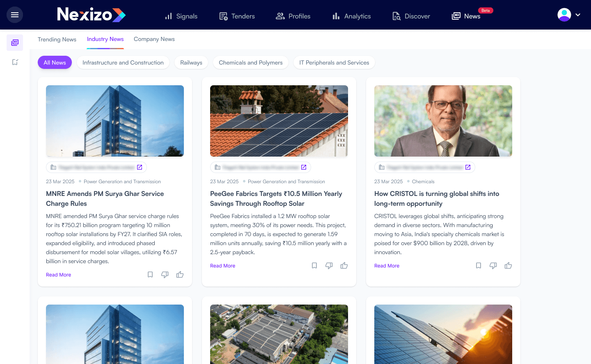Open headline PeeGee Fabrics Targets ₹10.5 Million
591x364 pixels.
tap(276, 199)
